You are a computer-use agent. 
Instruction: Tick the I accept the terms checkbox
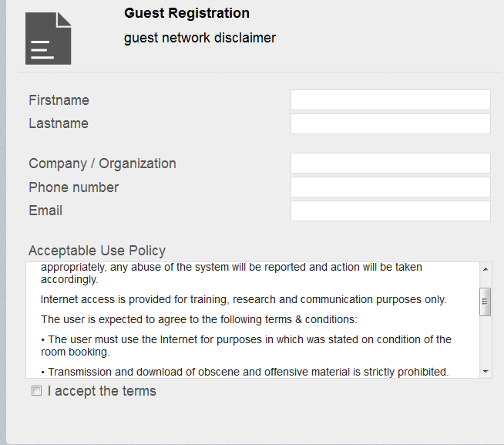[36, 392]
